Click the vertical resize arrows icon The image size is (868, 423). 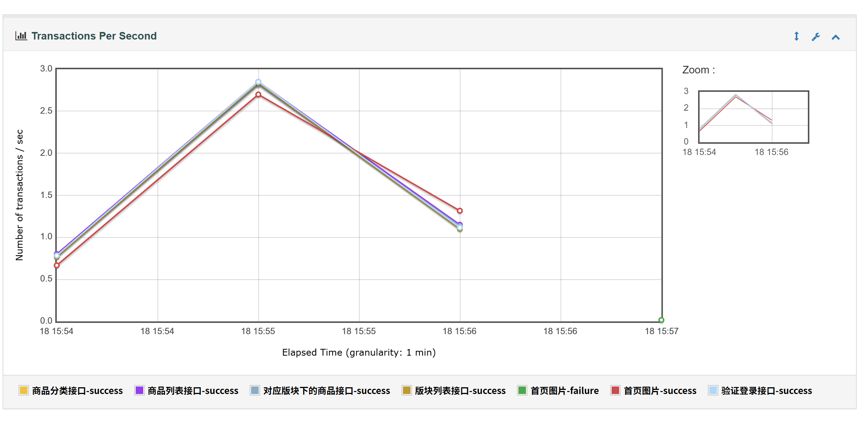796,36
